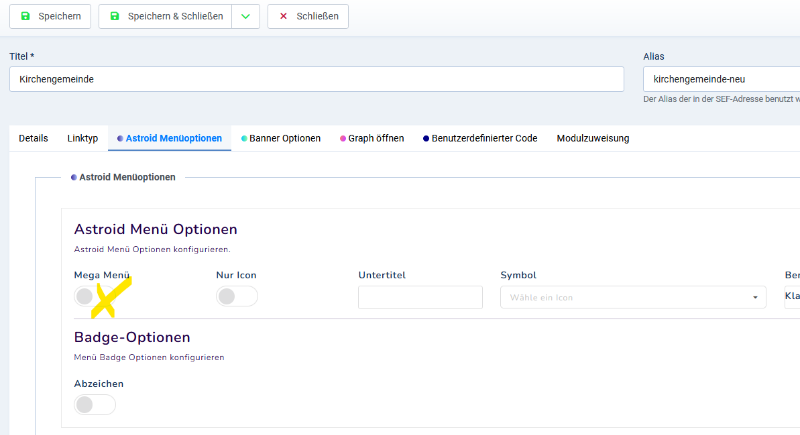Image resolution: width=800 pixels, height=435 pixels.
Task: Select the Astroid Menüoptionen tab
Action: click(x=169, y=138)
